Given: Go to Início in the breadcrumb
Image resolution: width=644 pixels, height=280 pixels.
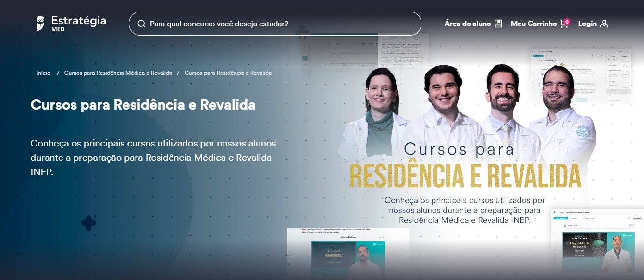Looking at the screenshot, I should click(x=43, y=73).
